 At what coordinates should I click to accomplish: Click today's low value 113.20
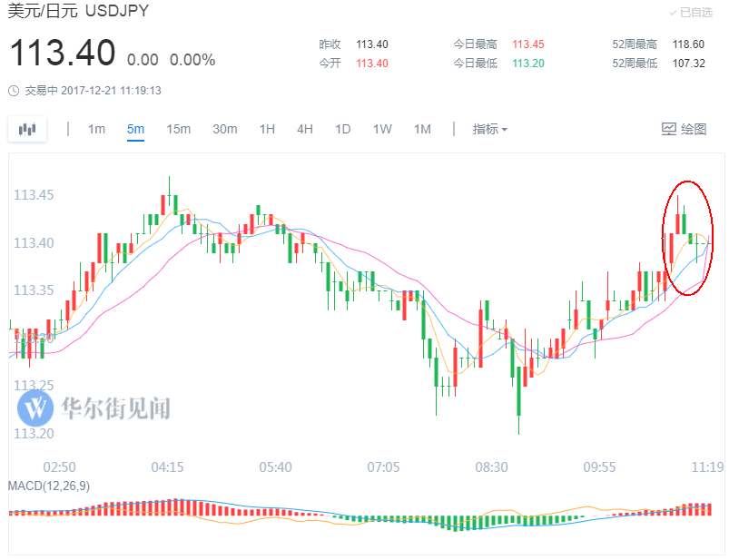(528, 64)
